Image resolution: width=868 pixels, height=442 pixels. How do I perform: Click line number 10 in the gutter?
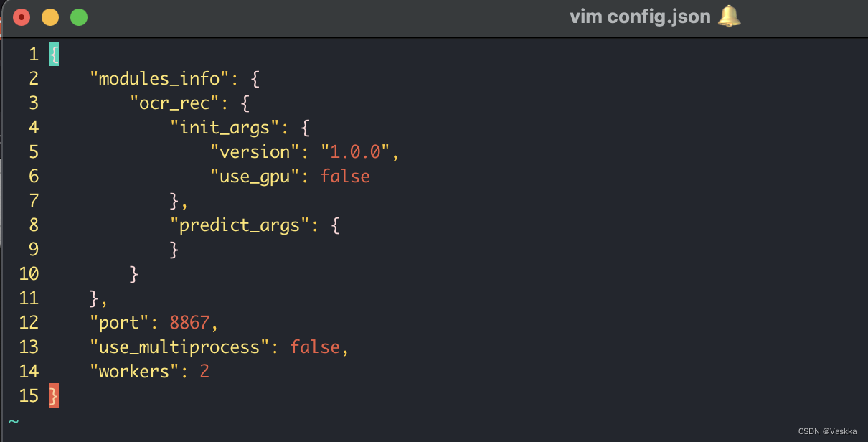click(29, 273)
